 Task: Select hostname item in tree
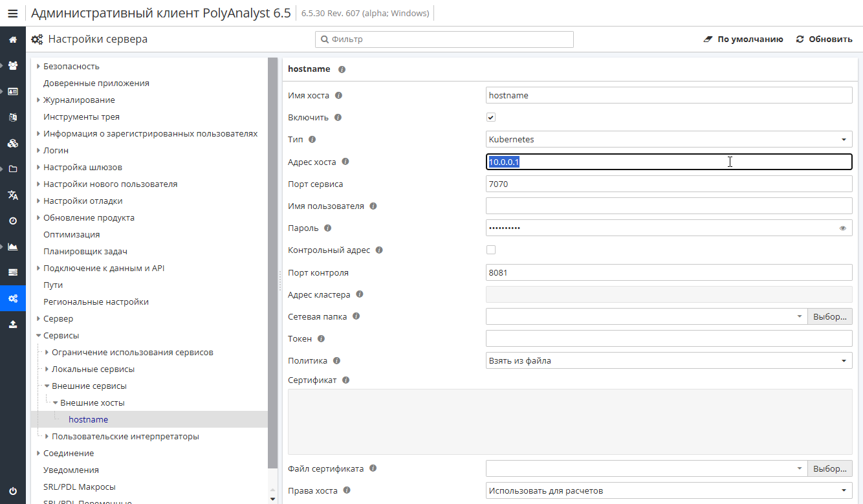click(89, 419)
